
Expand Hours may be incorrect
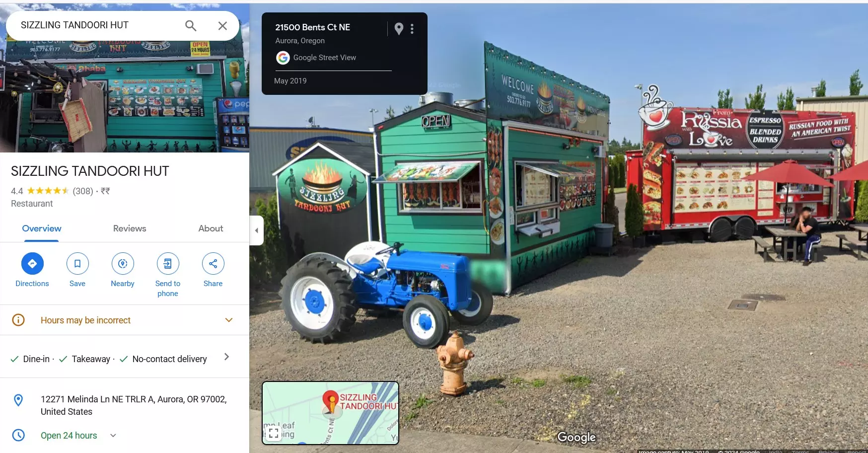pyautogui.click(x=229, y=320)
